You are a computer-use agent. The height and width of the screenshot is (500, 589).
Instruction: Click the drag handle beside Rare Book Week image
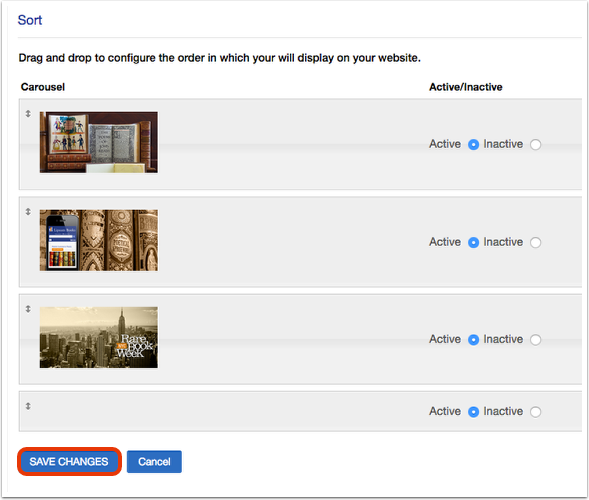28,309
